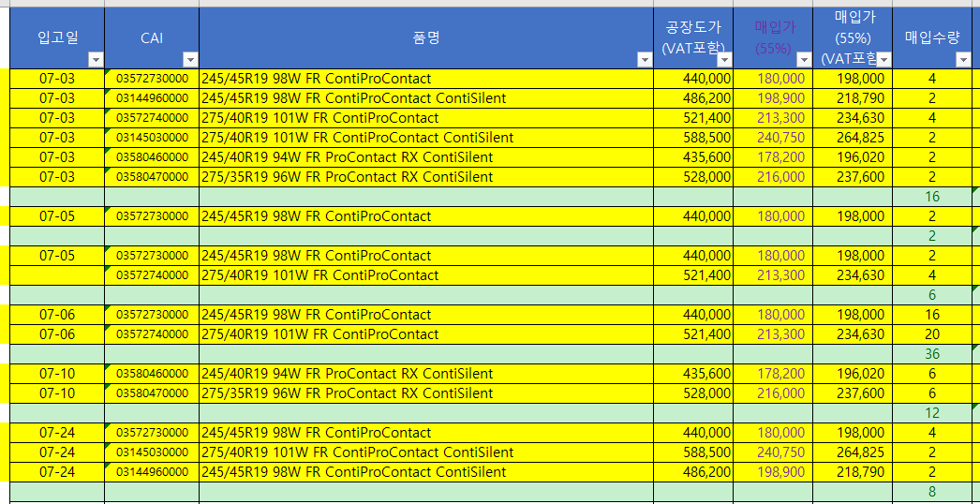Select the subtotal cell showing 36

coord(931,354)
